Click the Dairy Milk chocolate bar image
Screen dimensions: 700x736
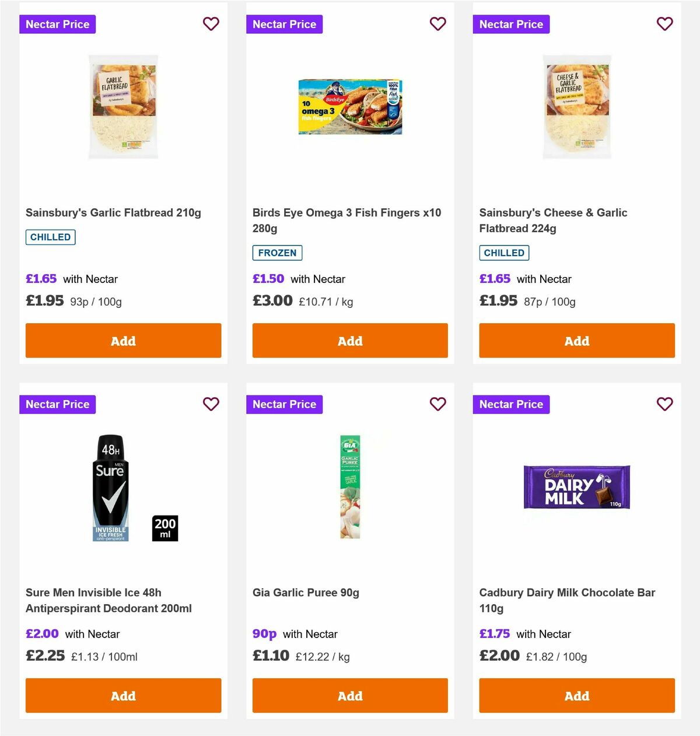click(x=576, y=488)
